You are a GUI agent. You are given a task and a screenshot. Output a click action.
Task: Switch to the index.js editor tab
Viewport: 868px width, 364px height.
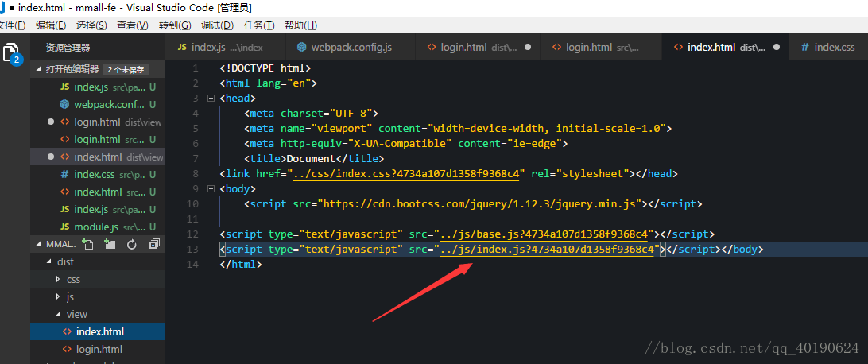tap(225, 47)
